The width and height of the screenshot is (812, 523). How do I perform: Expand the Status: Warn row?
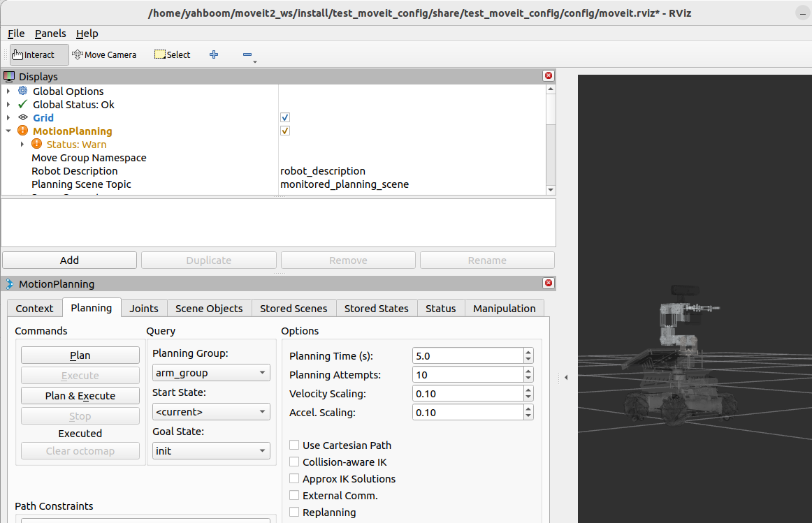point(22,145)
